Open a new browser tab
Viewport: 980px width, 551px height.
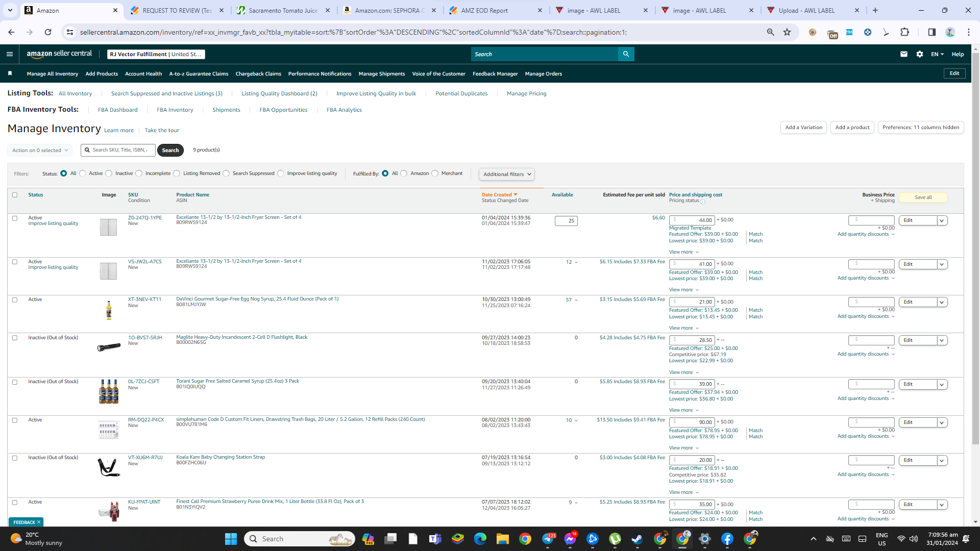pos(875,10)
